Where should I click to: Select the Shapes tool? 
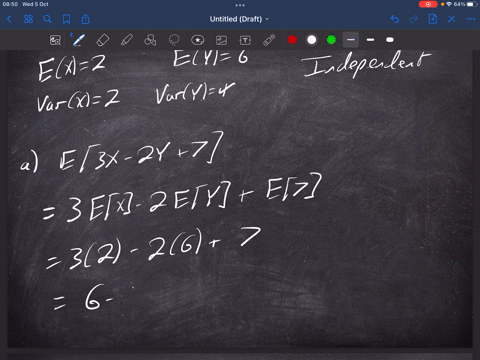[x=150, y=40]
